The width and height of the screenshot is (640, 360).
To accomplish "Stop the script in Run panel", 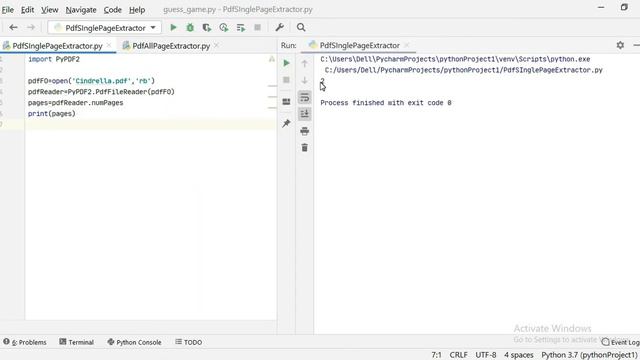I will (287, 80).
